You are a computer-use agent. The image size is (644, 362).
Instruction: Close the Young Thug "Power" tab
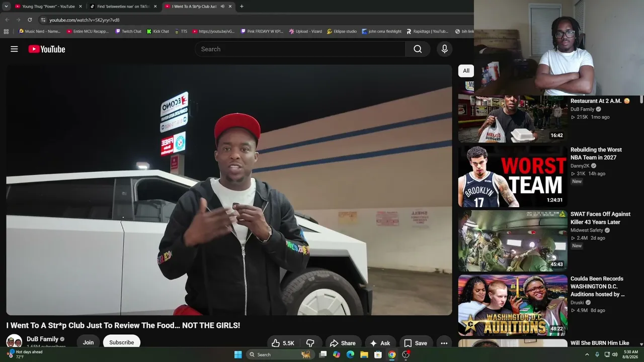point(80,7)
